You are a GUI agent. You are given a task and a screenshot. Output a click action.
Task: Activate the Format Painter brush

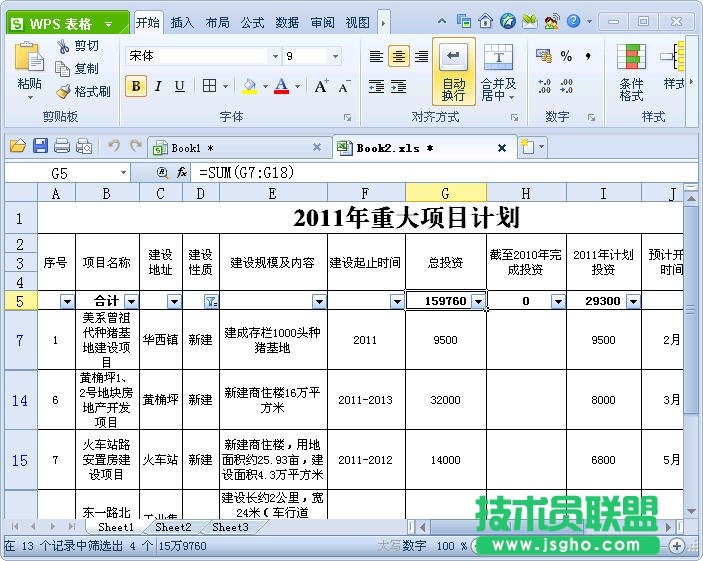tap(63, 91)
